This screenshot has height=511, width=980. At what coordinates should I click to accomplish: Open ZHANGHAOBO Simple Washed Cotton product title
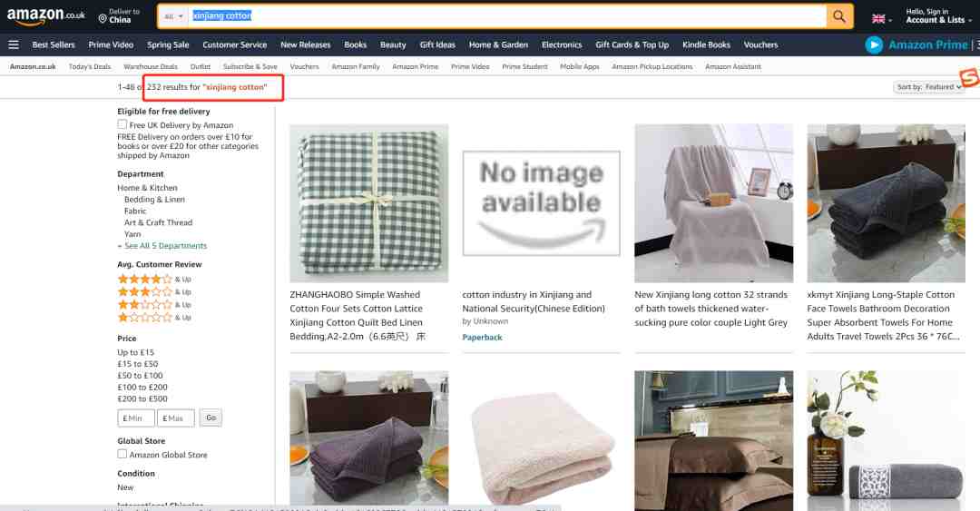358,315
